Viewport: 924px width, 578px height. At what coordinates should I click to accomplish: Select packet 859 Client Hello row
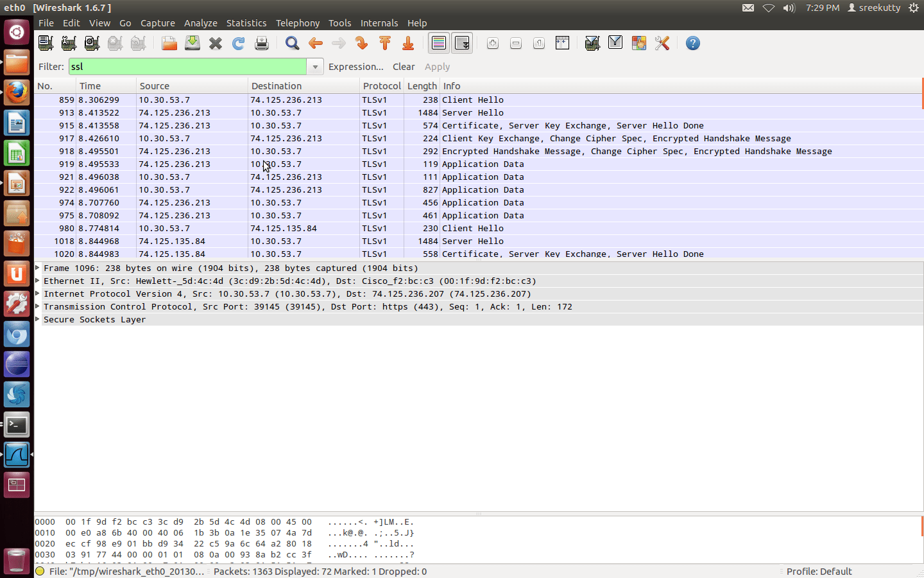478,100
